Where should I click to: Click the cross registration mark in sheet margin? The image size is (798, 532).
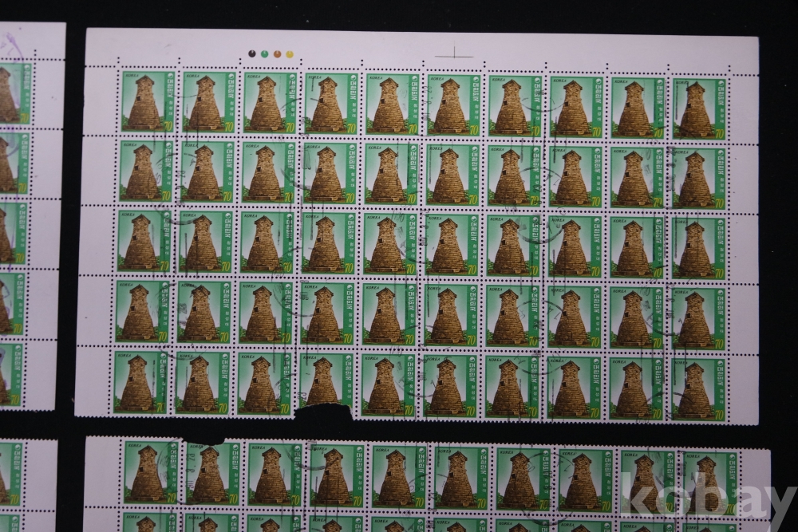(x=455, y=54)
